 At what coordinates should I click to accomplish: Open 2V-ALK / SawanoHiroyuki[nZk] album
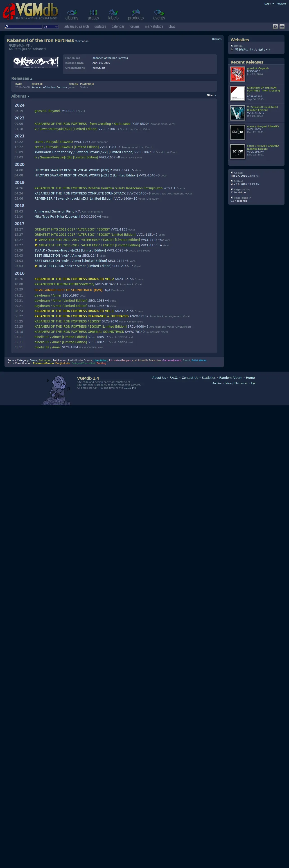(x=70, y=250)
